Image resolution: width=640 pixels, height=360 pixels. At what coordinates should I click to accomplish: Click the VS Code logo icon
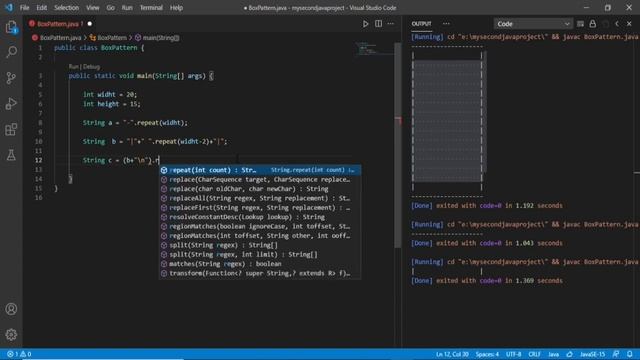click(9, 8)
